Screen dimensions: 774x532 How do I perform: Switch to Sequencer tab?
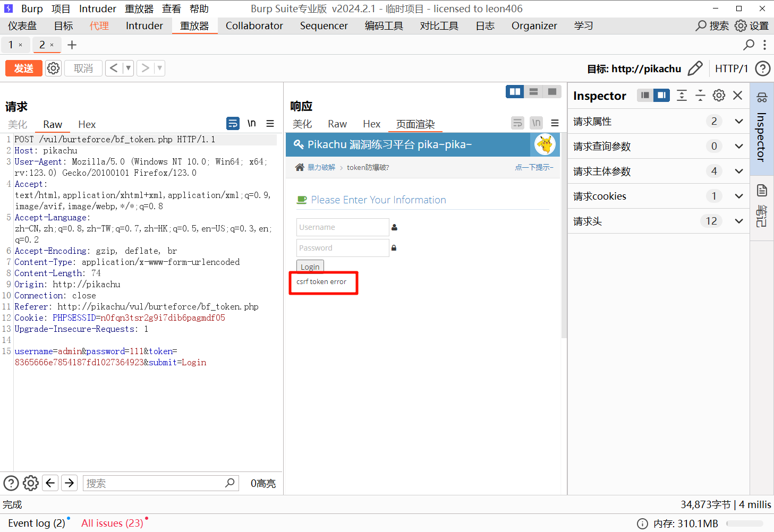click(324, 25)
